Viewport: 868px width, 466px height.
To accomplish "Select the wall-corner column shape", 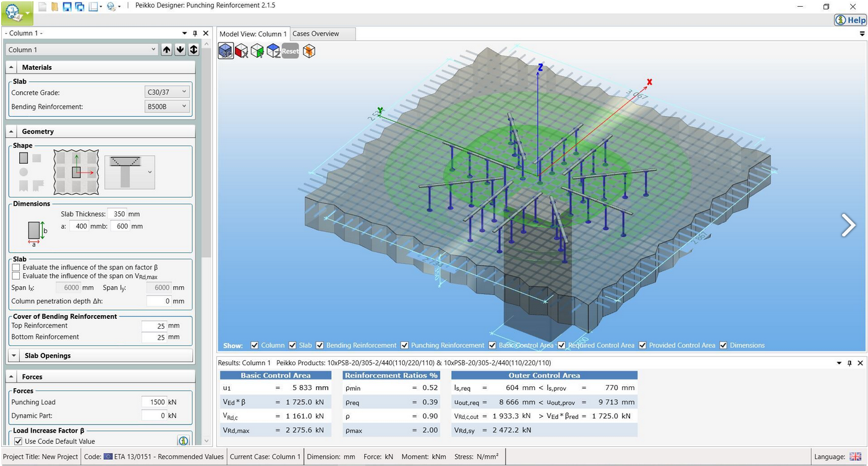I will [x=37, y=185].
